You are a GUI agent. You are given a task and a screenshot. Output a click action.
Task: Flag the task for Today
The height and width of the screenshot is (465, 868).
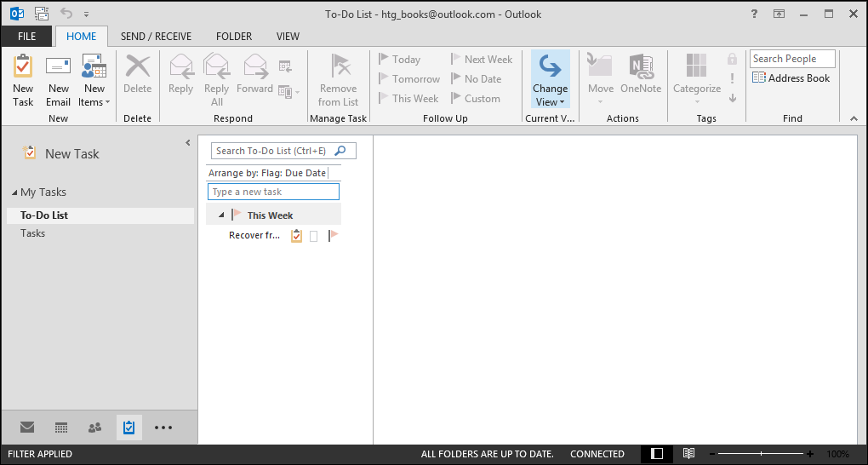399,60
